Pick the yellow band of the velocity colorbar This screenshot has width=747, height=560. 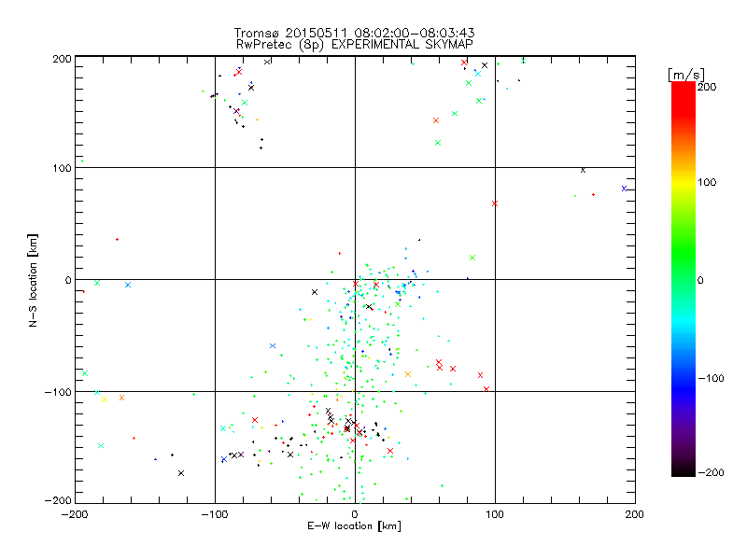(x=684, y=182)
